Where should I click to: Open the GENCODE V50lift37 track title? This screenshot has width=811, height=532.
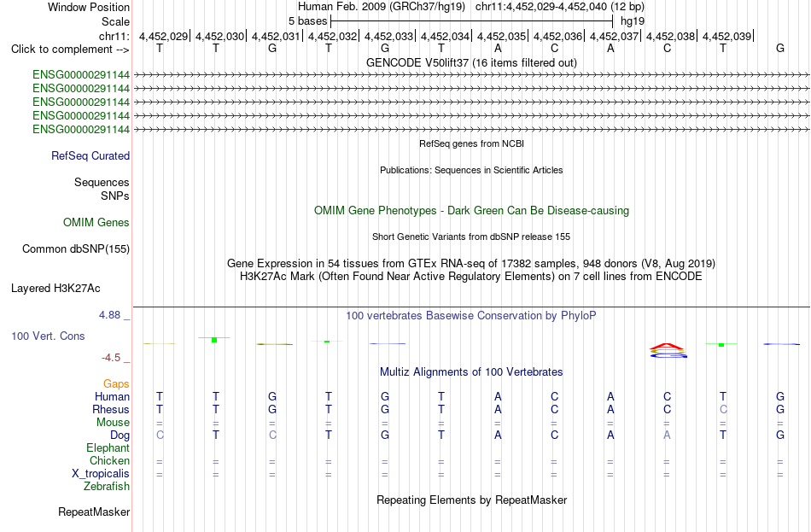click(471, 62)
